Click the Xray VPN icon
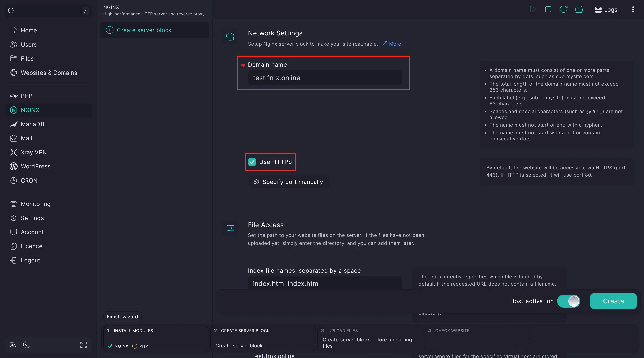Screen dimensions: 644x358 (14, 152)
